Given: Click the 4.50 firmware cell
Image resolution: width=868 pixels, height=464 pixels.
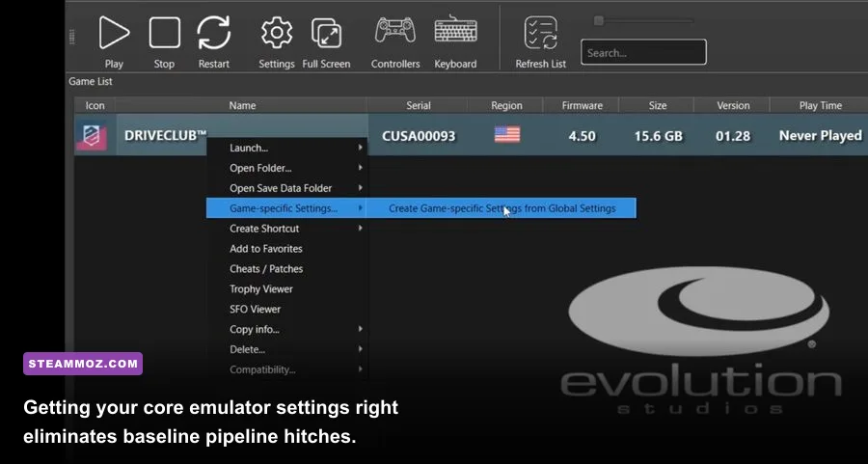Looking at the screenshot, I should tap(582, 136).
